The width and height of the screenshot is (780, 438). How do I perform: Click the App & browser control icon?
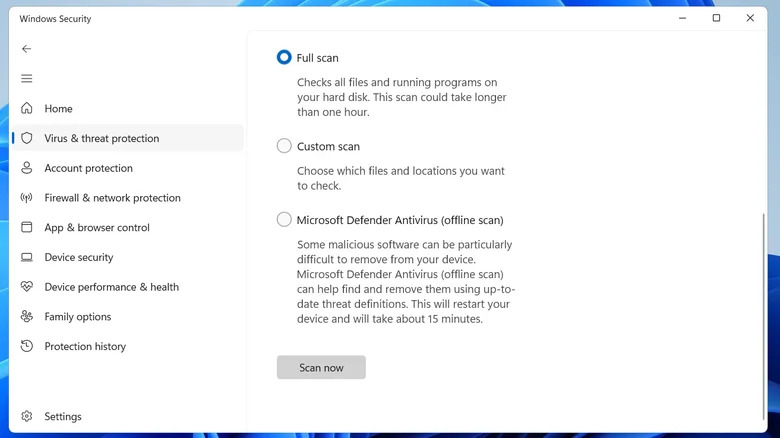coord(26,228)
